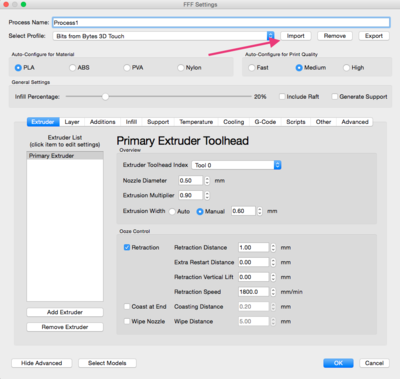
Task: Click the Retraction Distance stepper arrows
Action: (x=273, y=248)
